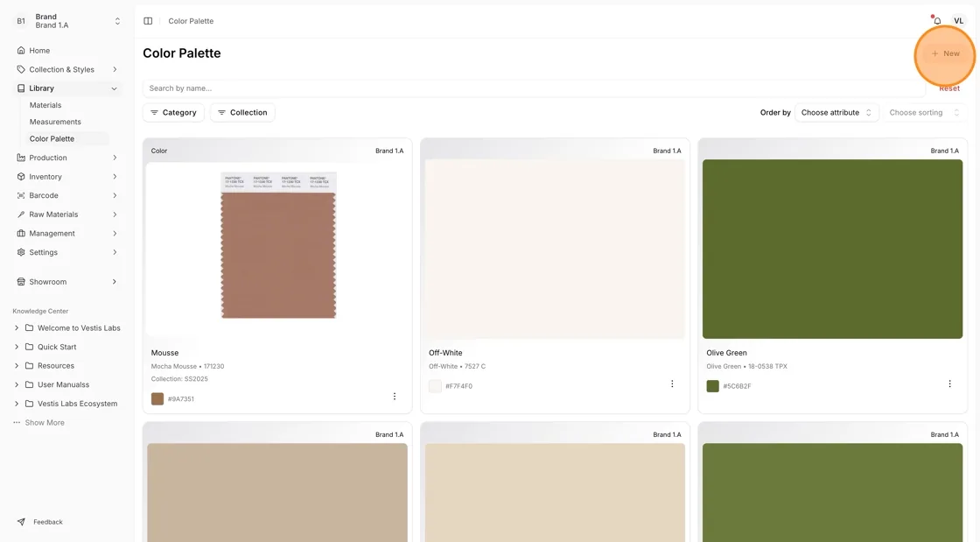The width and height of the screenshot is (980, 542).
Task: Expand the Inventory menu chevron
Action: [115, 177]
